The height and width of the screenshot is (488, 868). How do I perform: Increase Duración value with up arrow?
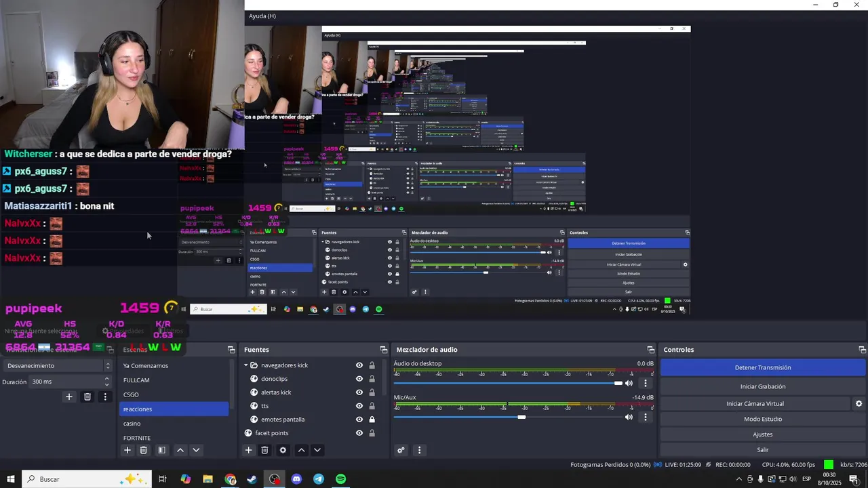106,379
